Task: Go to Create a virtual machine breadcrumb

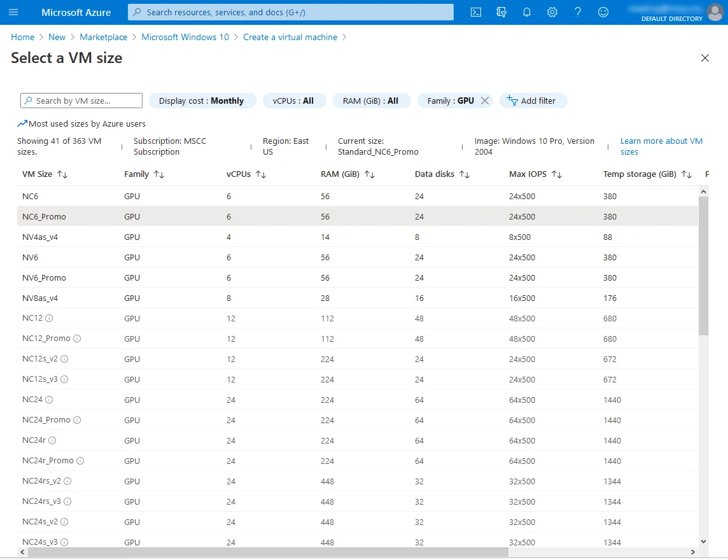Action: point(290,37)
